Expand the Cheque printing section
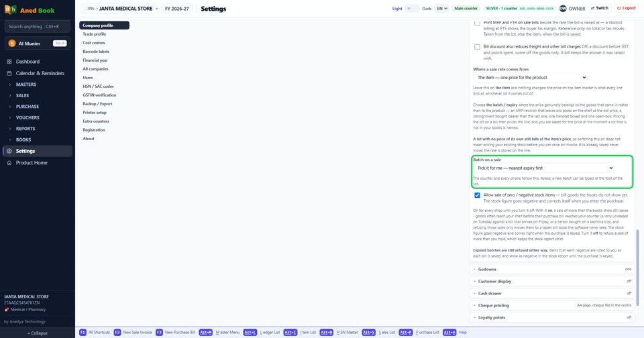The width and height of the screenshot is (644, 338). tap(552, 306)
